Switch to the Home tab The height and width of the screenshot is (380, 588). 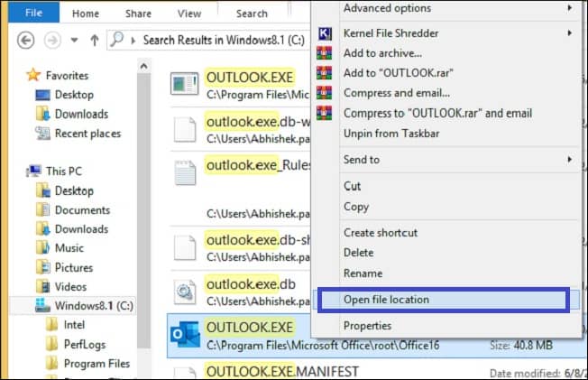(86, 14)
